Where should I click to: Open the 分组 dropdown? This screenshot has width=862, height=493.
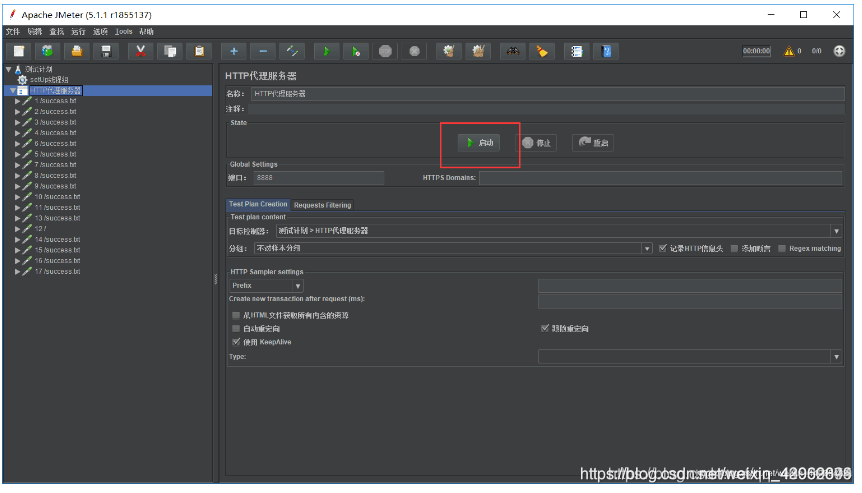click(646, 248)
